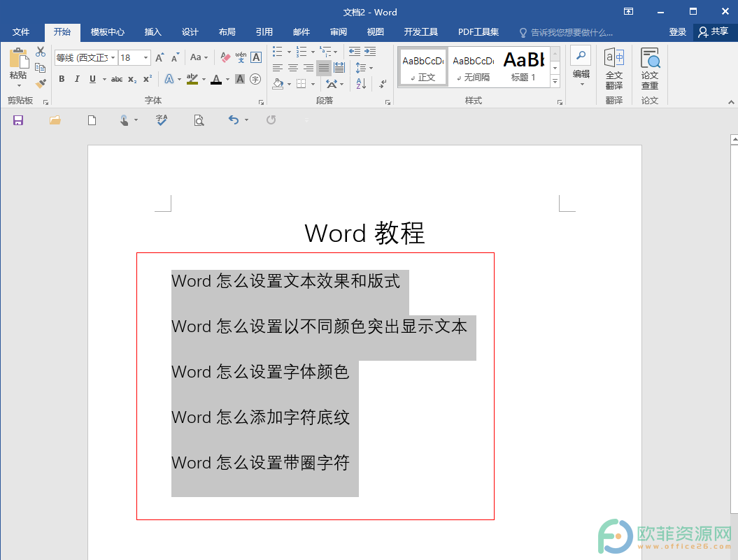Click the Copy icon in clipboard group
Image resolution: width=738 pixels, height=560 pixels.
(41, 68)
